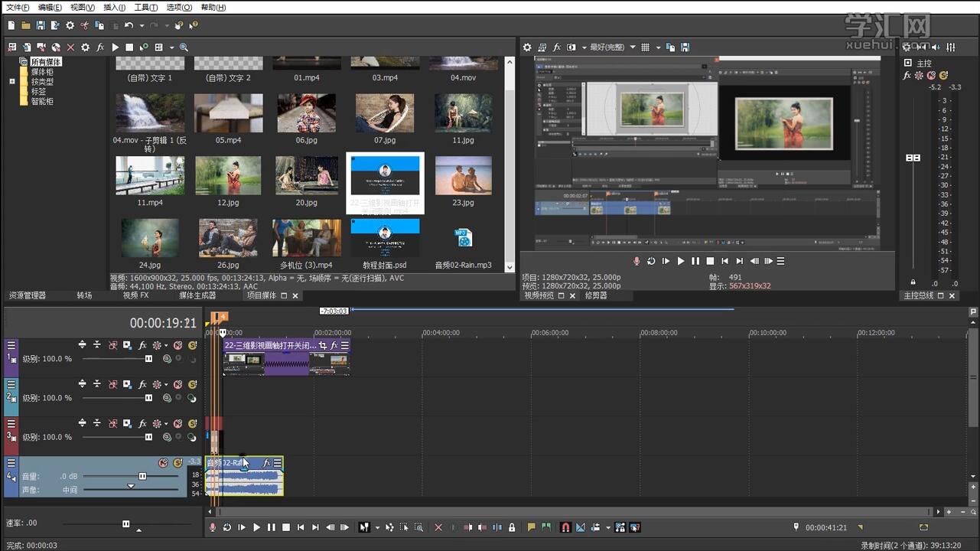Screen dimensions: 980x551
Task: Open the preview overlays grid dropdown
Action: 658,47
